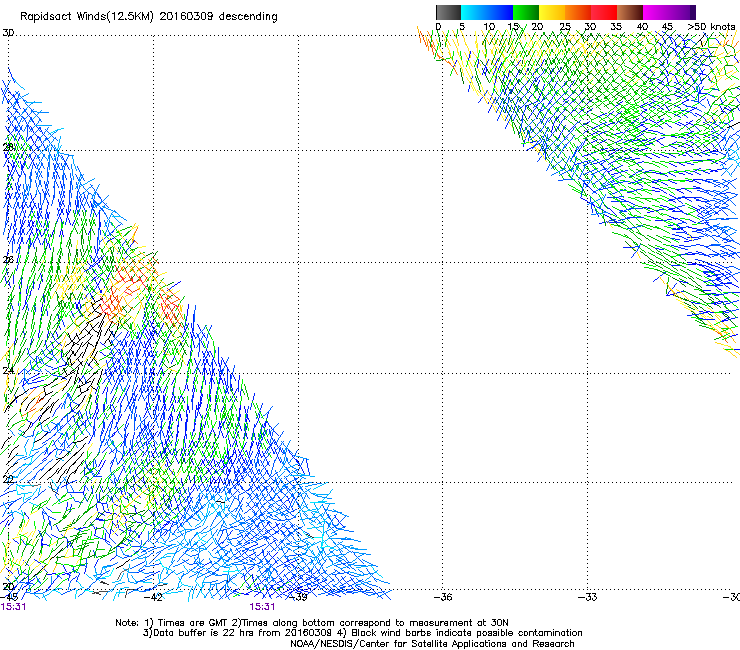This screenshot has width=740, height=650.
Task: Select the '40' knots legend label
Action: click(642, 27)
